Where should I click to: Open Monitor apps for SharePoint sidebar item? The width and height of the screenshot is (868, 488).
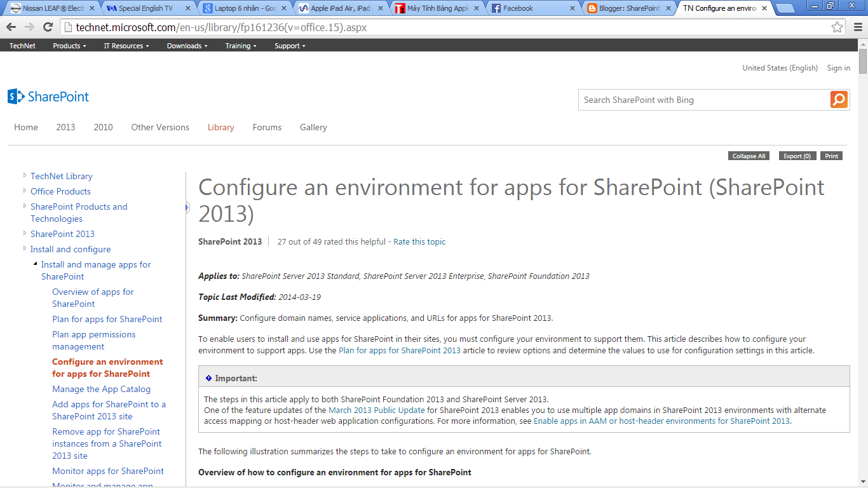tap(108, 471)
